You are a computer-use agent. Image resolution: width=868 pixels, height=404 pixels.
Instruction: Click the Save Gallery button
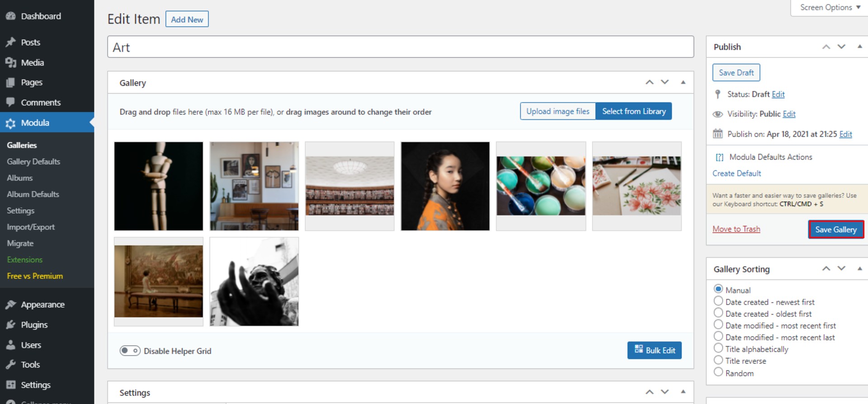click(835, 230)
